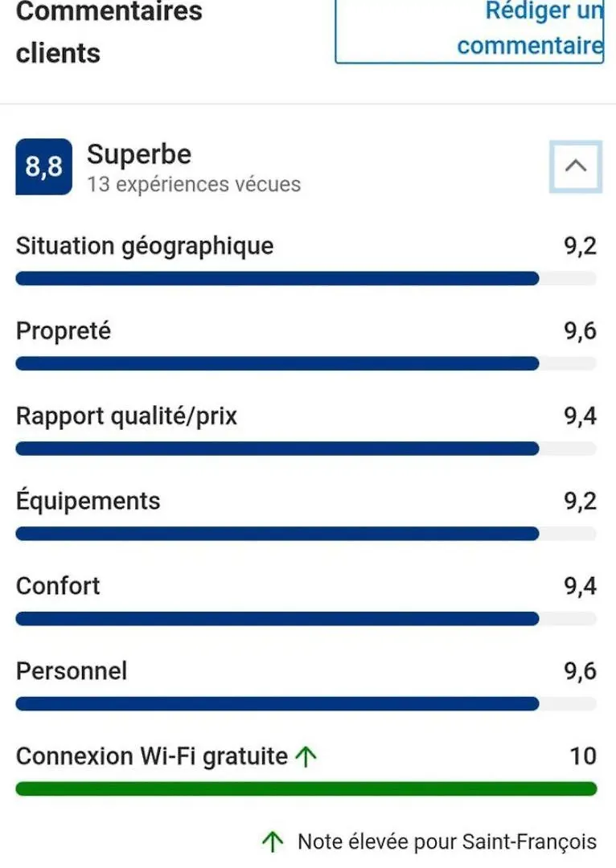Image resolution: width=616 pixels, height=868 pixels.
Task: Click the green arrow before Note élevée
Action: pos(273,841)
